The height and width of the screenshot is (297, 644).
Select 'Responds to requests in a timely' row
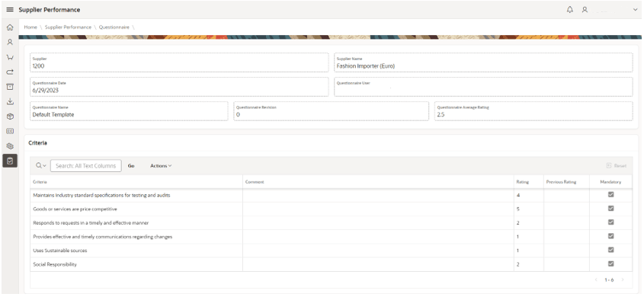click(331, 222)
